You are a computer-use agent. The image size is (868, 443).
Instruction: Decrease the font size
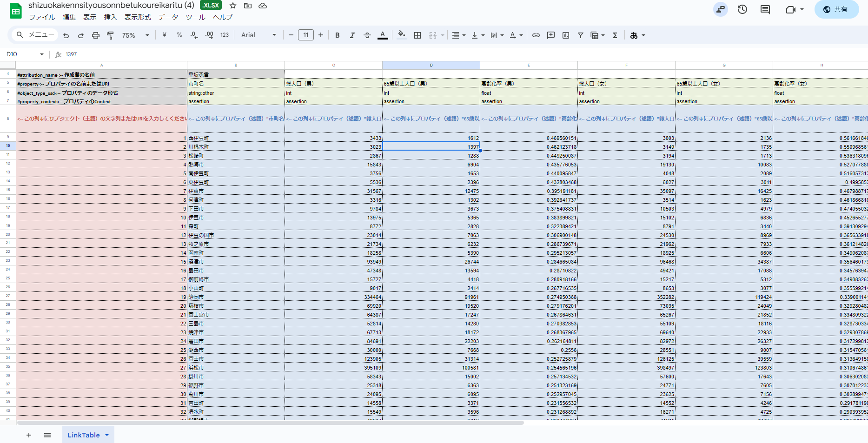[291, 35]
